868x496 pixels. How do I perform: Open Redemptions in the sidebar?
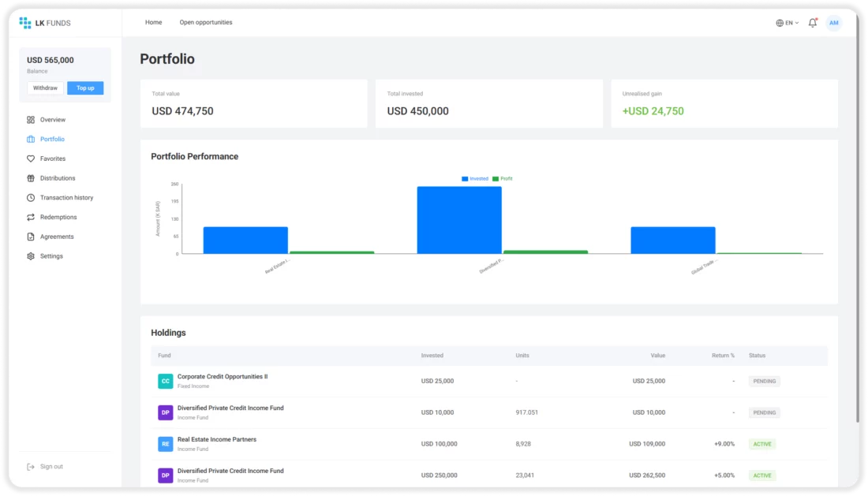point(58,218)
